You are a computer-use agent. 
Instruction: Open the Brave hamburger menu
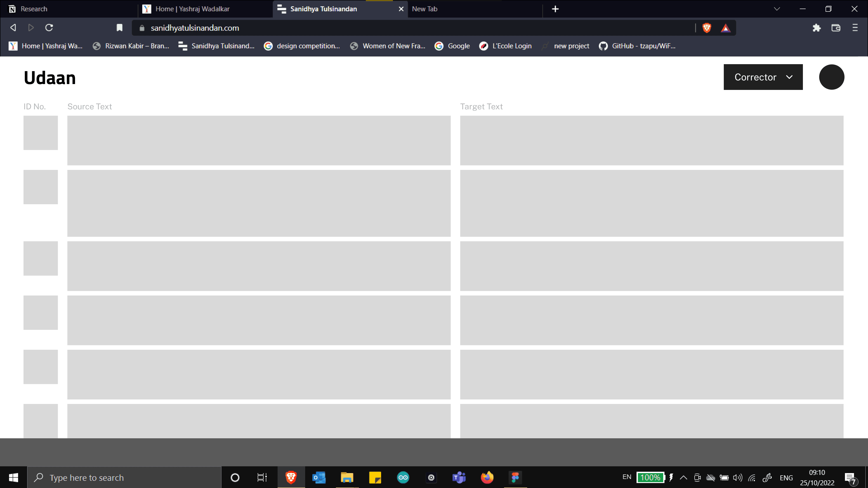coord(855,28)
